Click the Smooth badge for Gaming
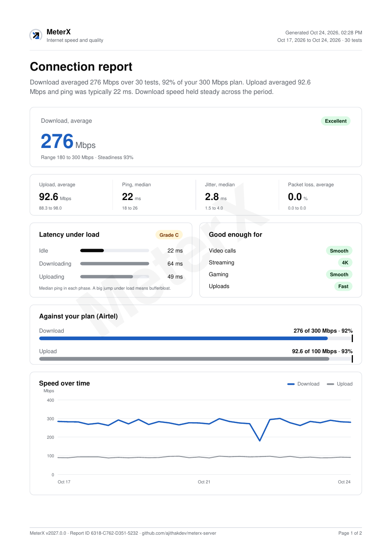The height and width of the screenshot is (554, 392). [x=339, y=275]
